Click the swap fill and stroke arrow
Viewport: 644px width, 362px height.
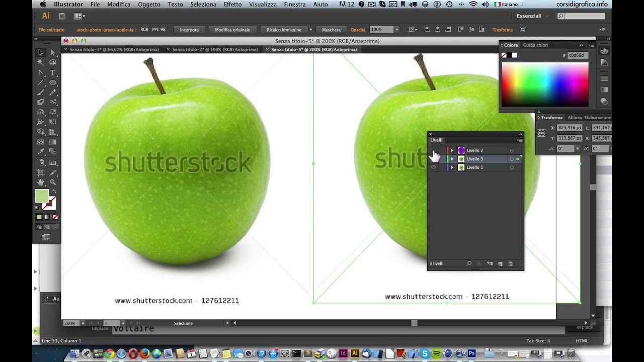[54, 191]
